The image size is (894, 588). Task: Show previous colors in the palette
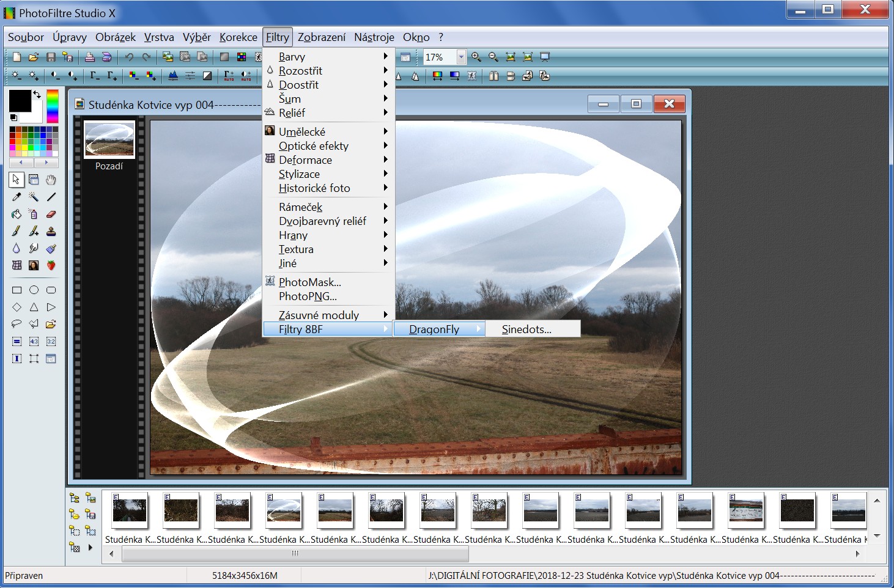point(21,163)
